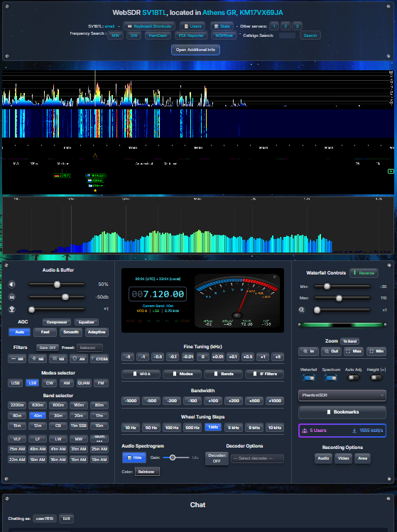Open the Preset Balanced dropdown
Screen dimensions: 397x532
(x=89, y=348)
